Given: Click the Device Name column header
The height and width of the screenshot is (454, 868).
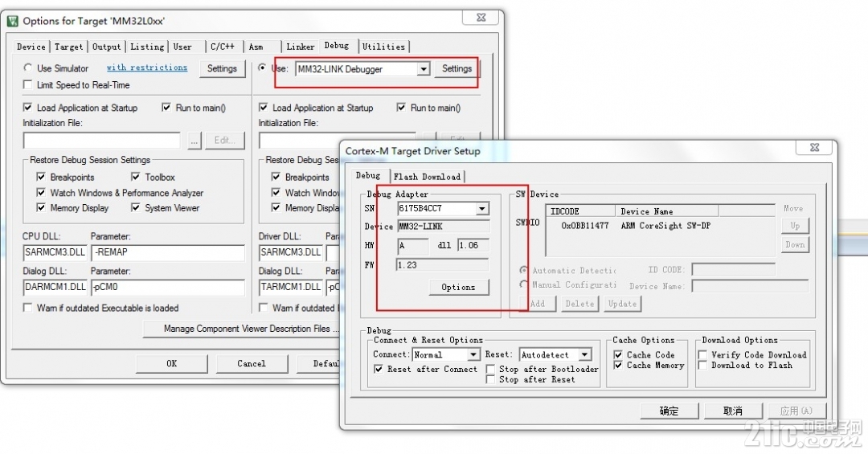Looking at the screenshot, I should (666, 211).
